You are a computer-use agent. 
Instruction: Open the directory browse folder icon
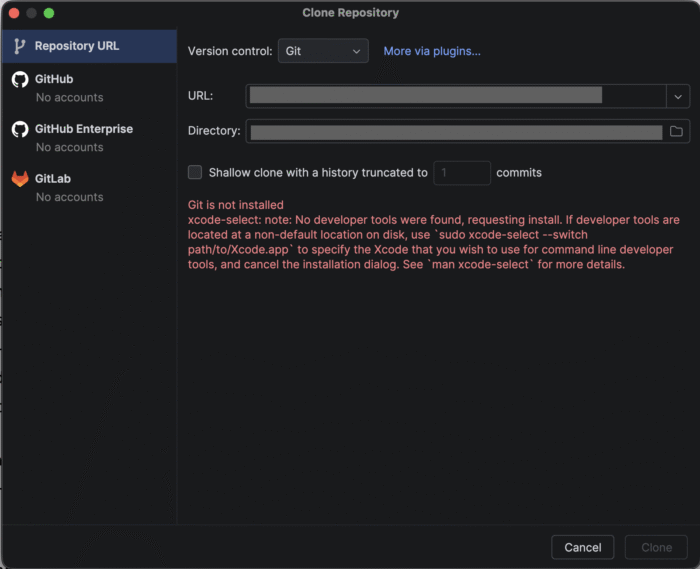676,131
